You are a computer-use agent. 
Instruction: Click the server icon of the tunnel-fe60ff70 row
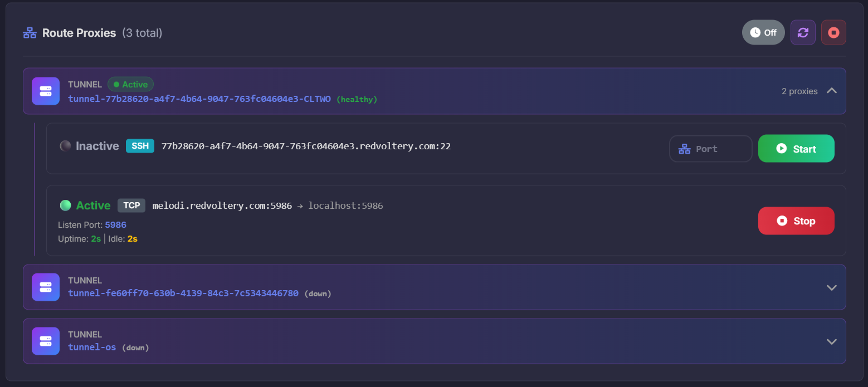click(x=46, y=287)
